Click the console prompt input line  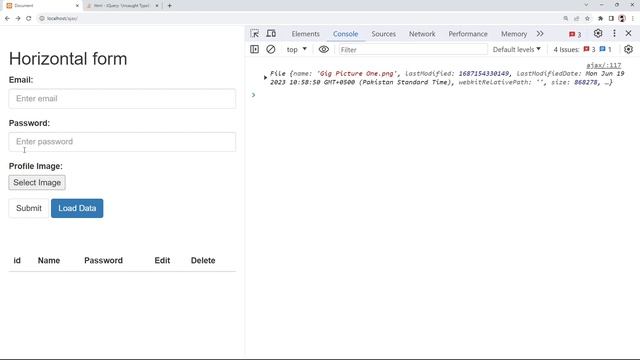[x=445, y=95]
